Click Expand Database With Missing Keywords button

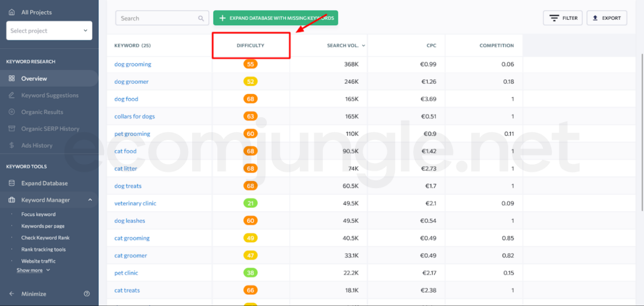(x=275, y=18)
